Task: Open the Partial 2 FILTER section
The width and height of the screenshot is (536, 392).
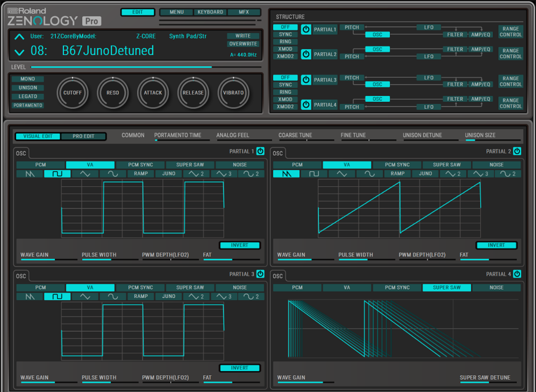Action: 455,49
